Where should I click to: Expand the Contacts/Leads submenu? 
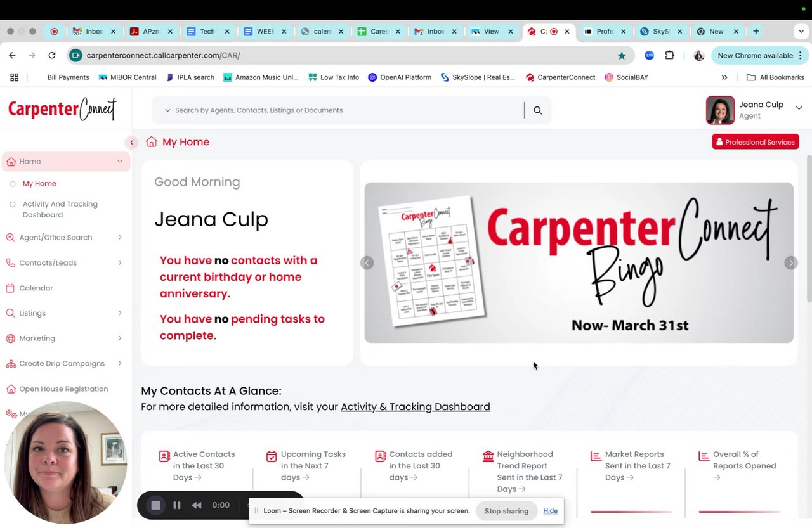point(120,263)
